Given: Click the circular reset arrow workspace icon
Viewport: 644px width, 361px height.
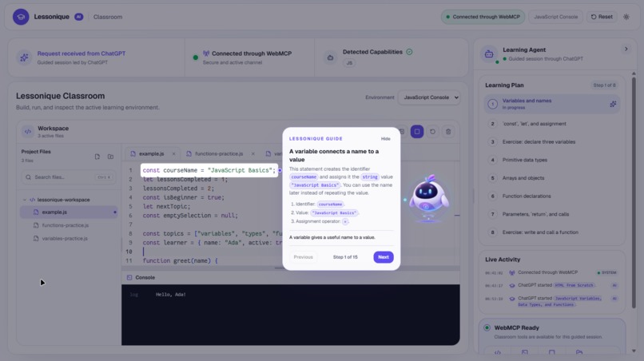Looking at the screenshot, I should coord(432,132).
